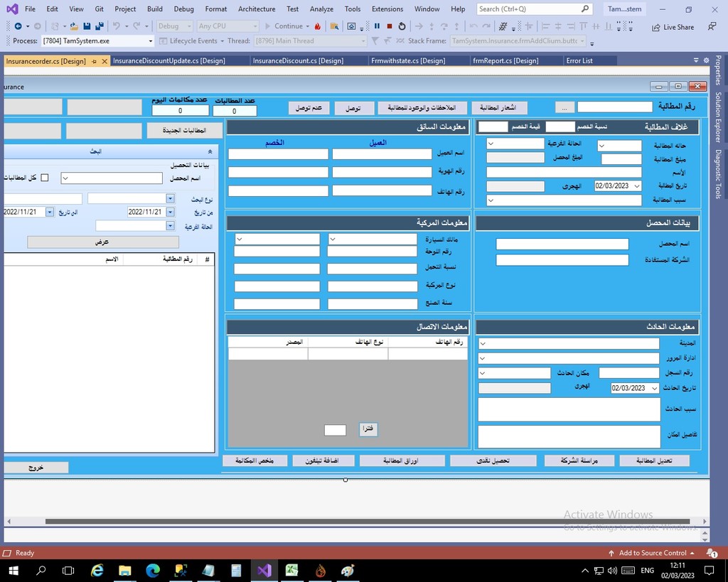Click the Hot Reload flame icon
The image size is (728, 582).
point(318,26)
